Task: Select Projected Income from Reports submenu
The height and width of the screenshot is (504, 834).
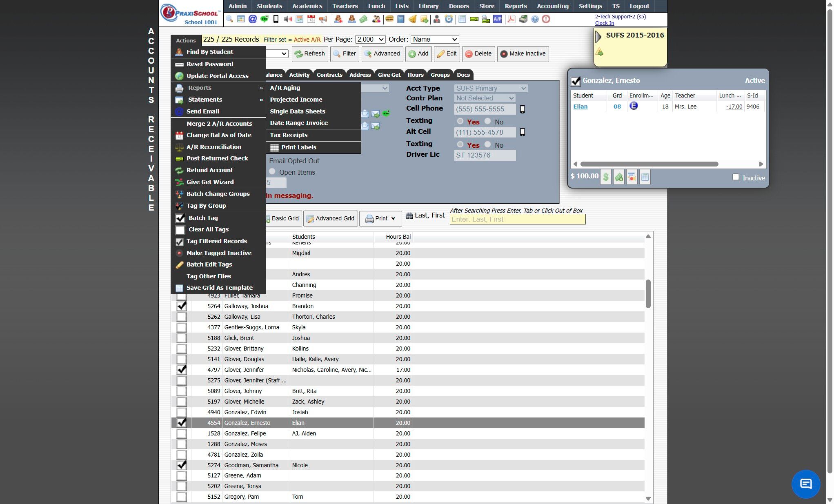Action: click(x=296, y=100)
